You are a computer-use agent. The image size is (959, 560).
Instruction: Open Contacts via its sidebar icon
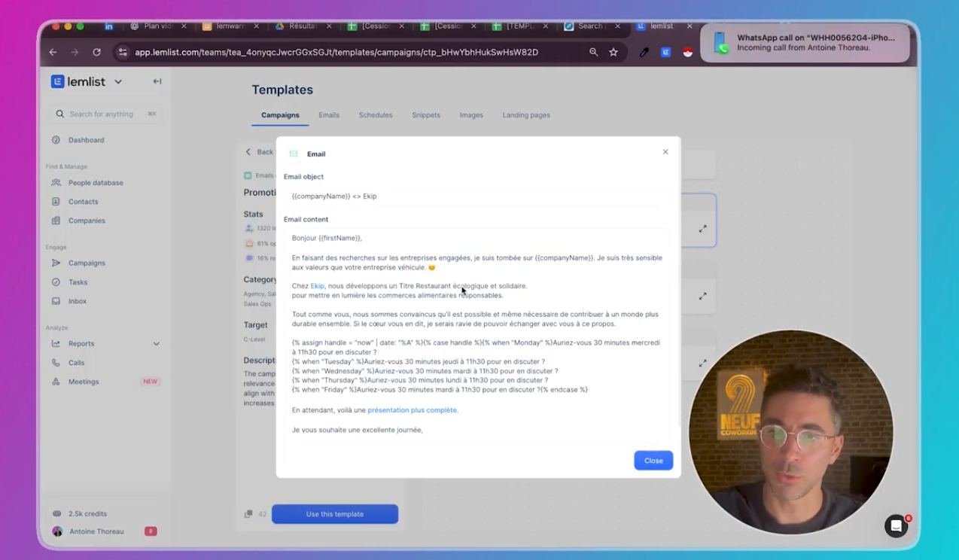pos(56,202)
